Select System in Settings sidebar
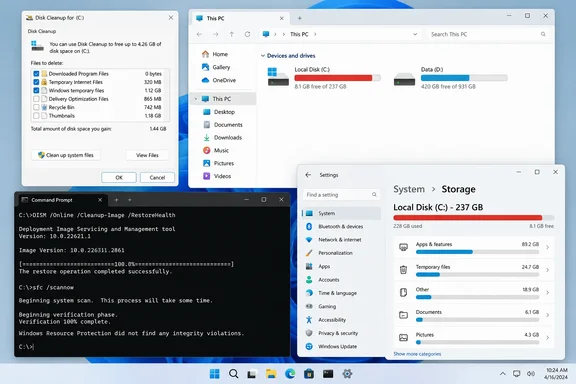This screenshot has height=384, width=576. tap(341, 213)
